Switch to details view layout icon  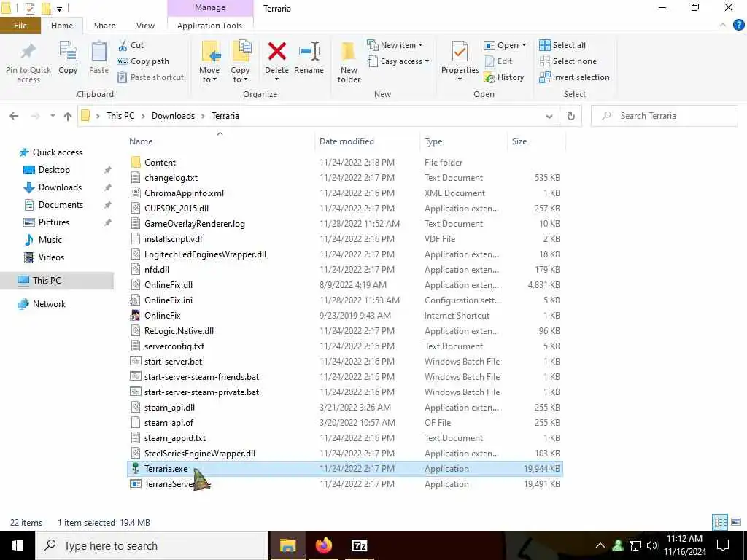(720, 522)
